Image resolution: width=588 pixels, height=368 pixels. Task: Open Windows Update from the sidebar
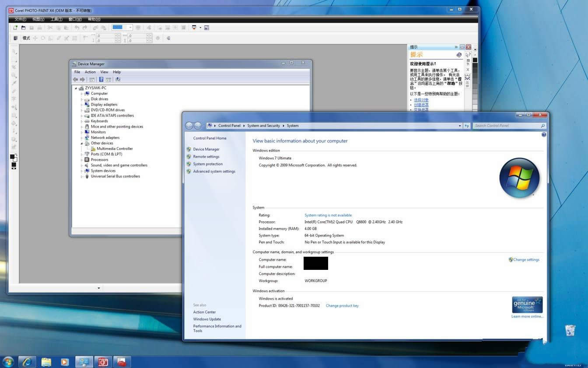click(207, 319)
